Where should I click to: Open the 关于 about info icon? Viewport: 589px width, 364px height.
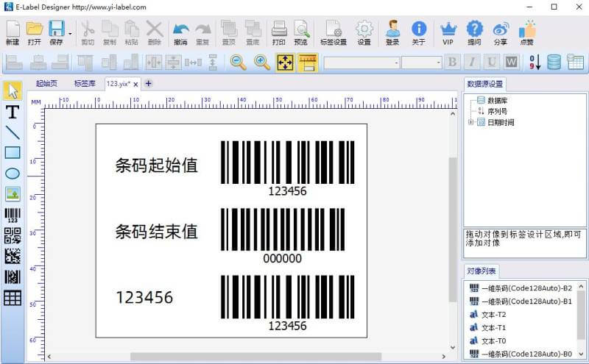pos(418,32)
